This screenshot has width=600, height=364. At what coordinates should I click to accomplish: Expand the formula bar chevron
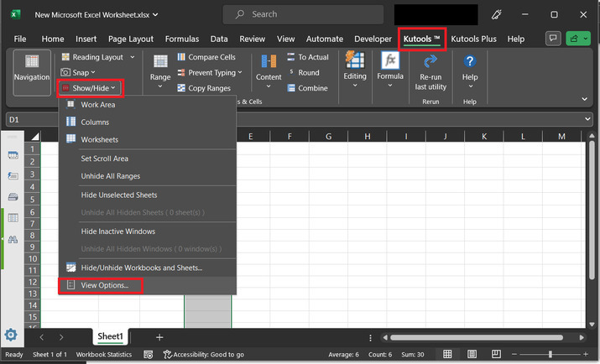pyautogui.click(x=587, y=119)
